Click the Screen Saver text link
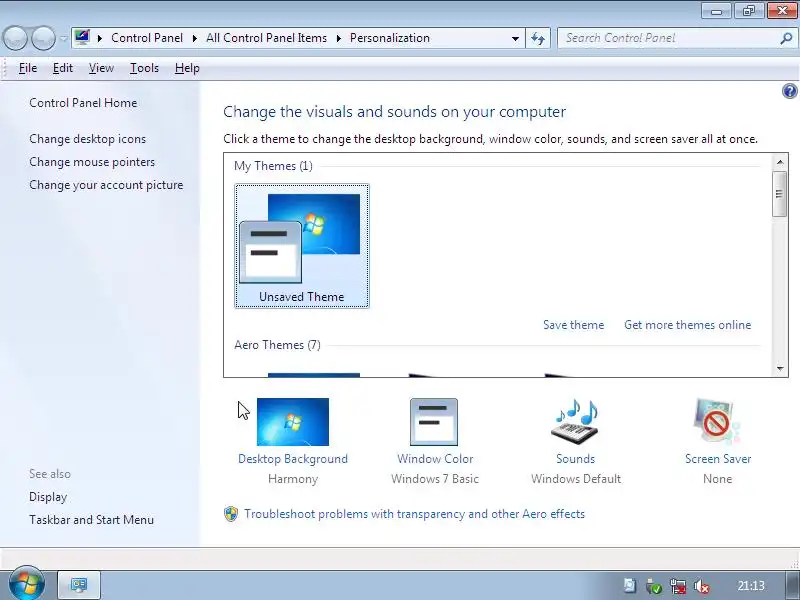 (x=718, y=459)
